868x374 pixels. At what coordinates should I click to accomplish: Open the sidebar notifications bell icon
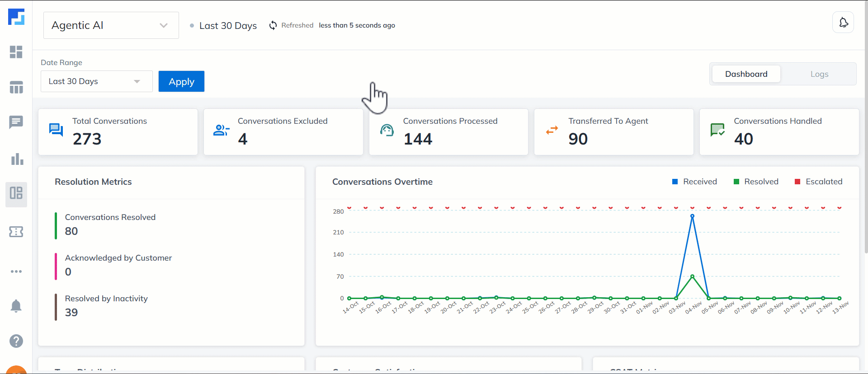coord(16,306)
